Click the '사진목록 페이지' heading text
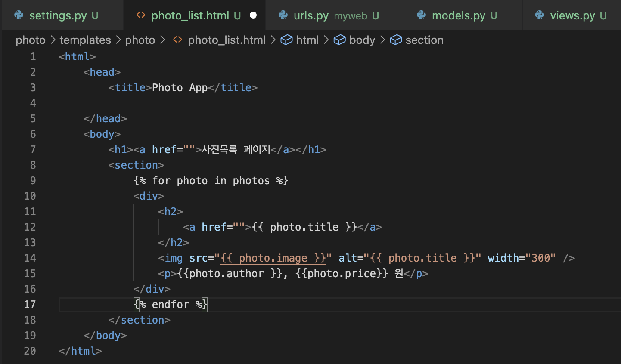621x364 pixels. [236, 149]
